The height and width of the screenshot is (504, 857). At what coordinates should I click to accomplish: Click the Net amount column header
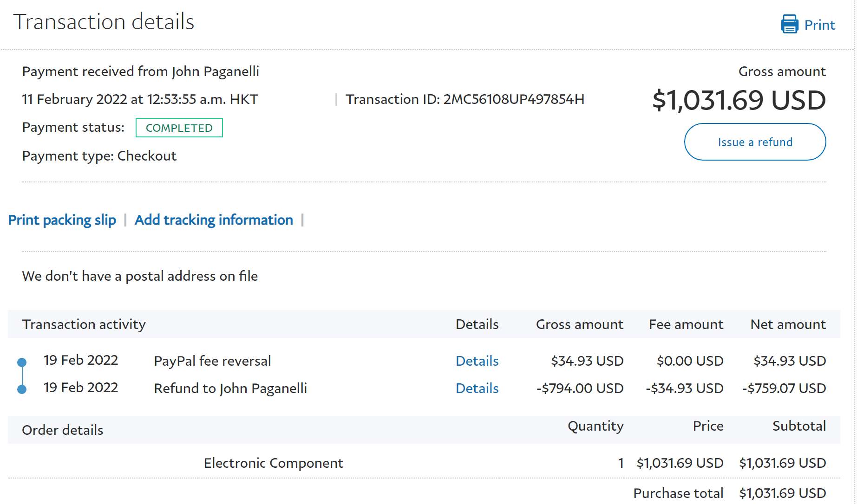[788, 324]
